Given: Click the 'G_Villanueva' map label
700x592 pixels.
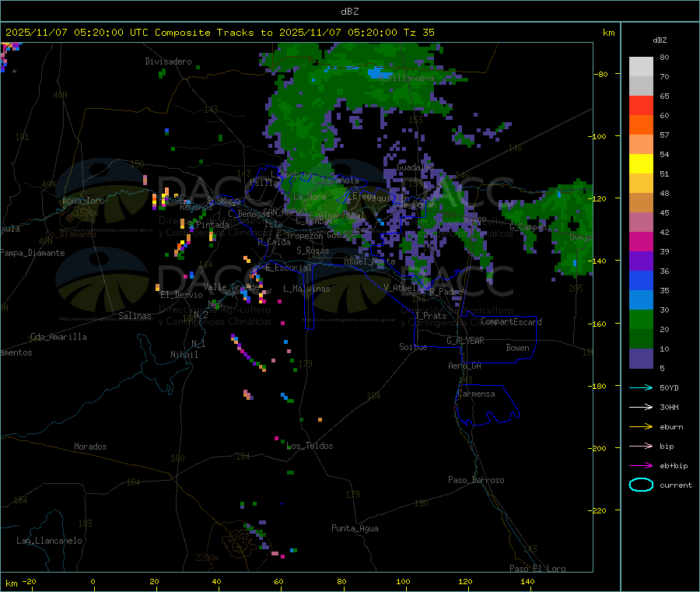Looking at the screenshot, I should [x=406, y=78].
